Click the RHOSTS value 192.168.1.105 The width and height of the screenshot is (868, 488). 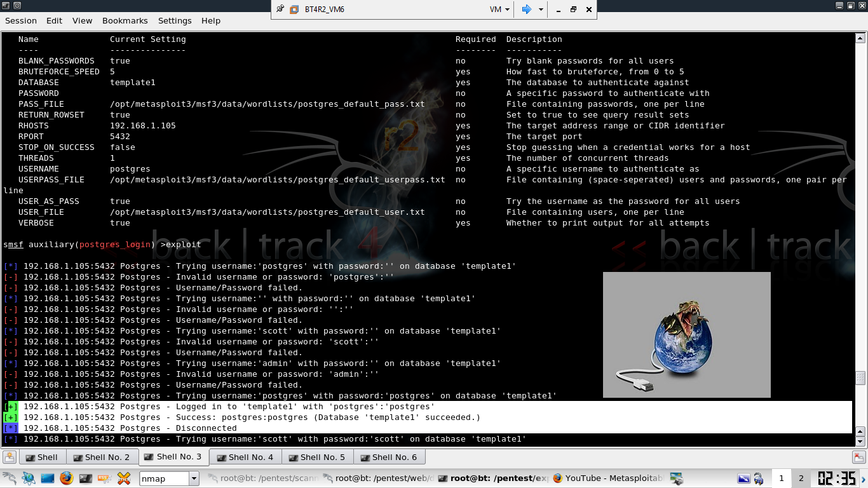point(143,126)
